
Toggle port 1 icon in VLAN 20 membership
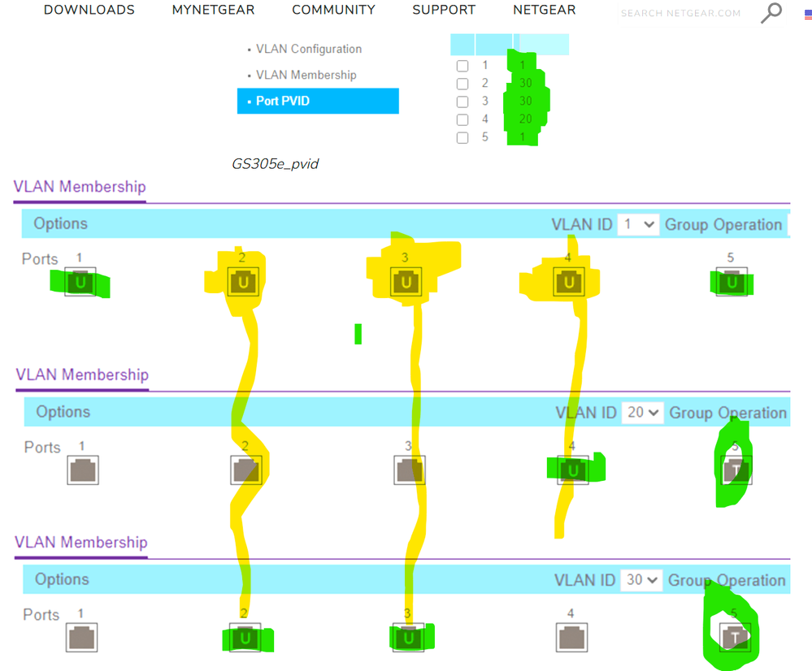coord(83,470)
